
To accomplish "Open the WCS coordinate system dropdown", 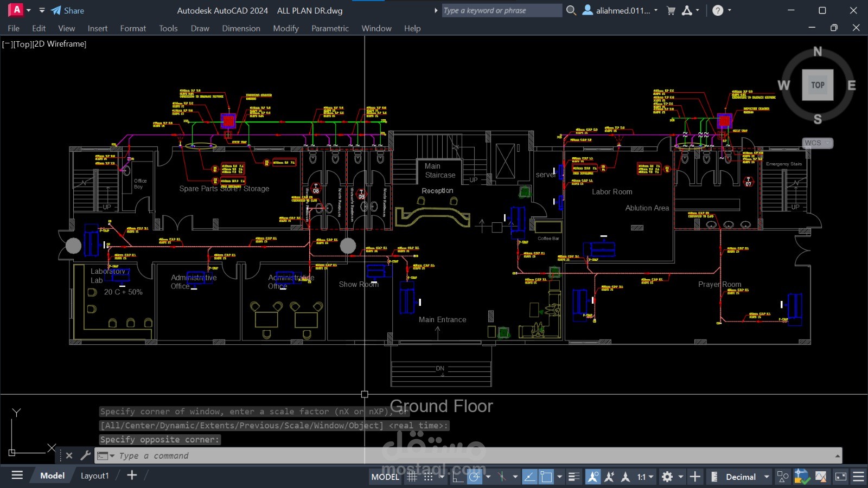I will click(x=818, y=143).
